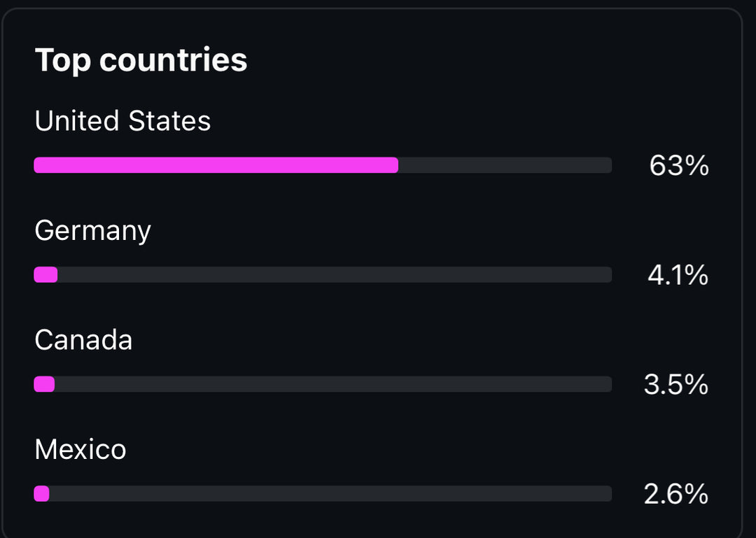Click the word 'countries' in the heading
Screen dimensions: 756x538
(x=173, y=60)
